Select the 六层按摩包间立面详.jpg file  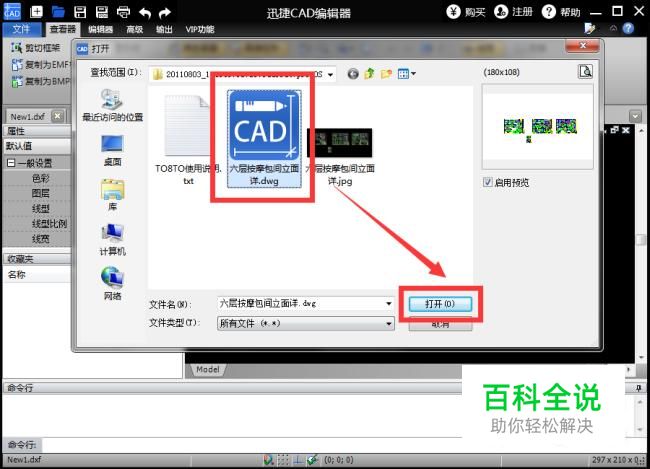point(340,157)
